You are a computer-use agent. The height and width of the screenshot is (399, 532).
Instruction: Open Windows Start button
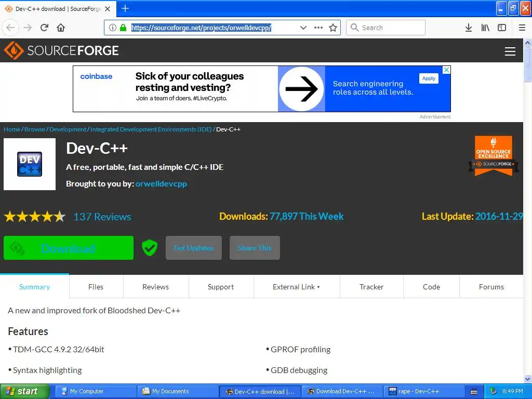25,391
